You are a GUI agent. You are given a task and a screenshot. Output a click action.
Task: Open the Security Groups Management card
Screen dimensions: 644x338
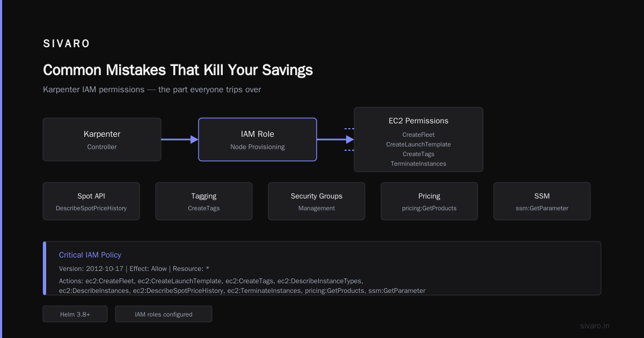pyautogui.click(x=317, y=201)
